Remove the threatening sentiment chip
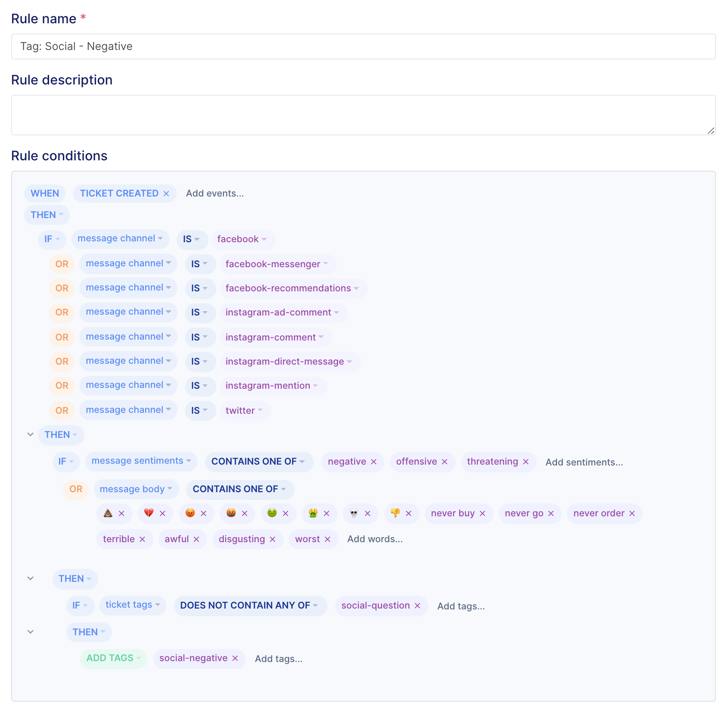Screen dimensions: 728x712 (526, 462)
